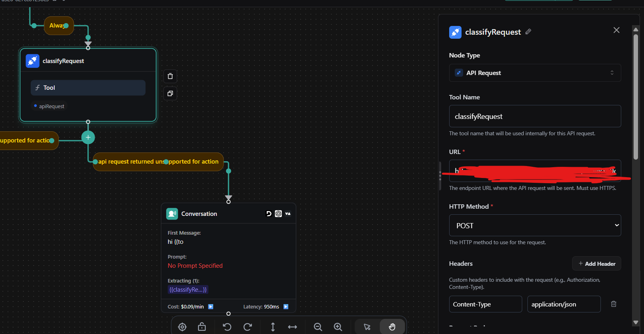Click the URL input field
644x334 pixels.
pos(535,171)
